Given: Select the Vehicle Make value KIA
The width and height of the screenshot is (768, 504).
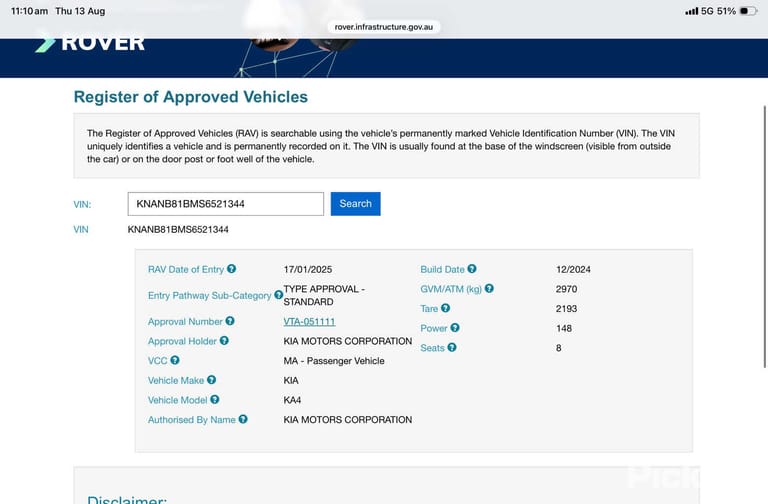Looking at the screenshot, I should pos(291,381).
